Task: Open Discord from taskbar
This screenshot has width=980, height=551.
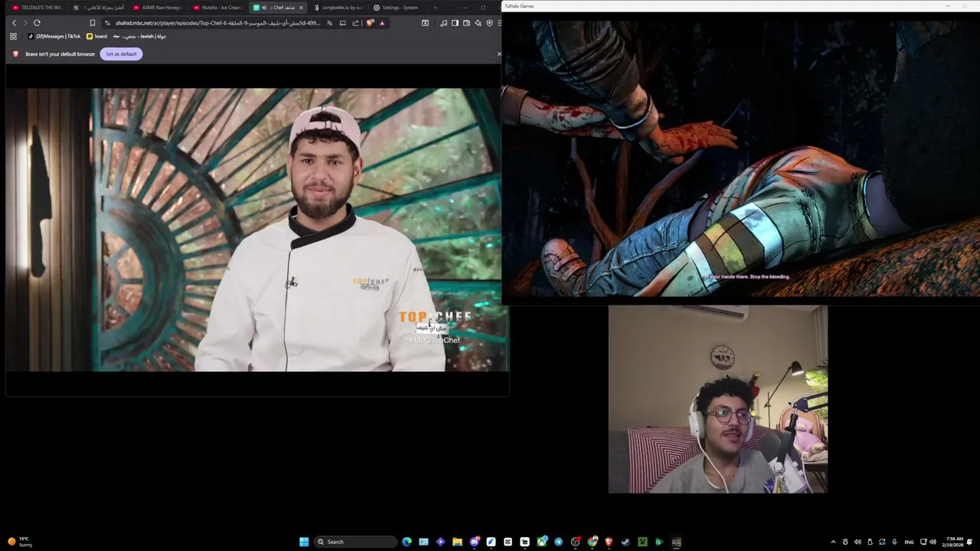Action: pyautogui.click(x=475, y=542)
